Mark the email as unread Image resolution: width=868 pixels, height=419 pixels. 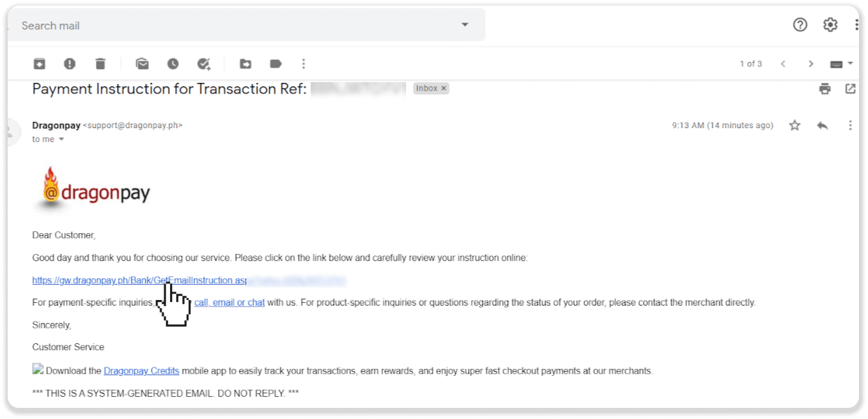tap(142, 64)
